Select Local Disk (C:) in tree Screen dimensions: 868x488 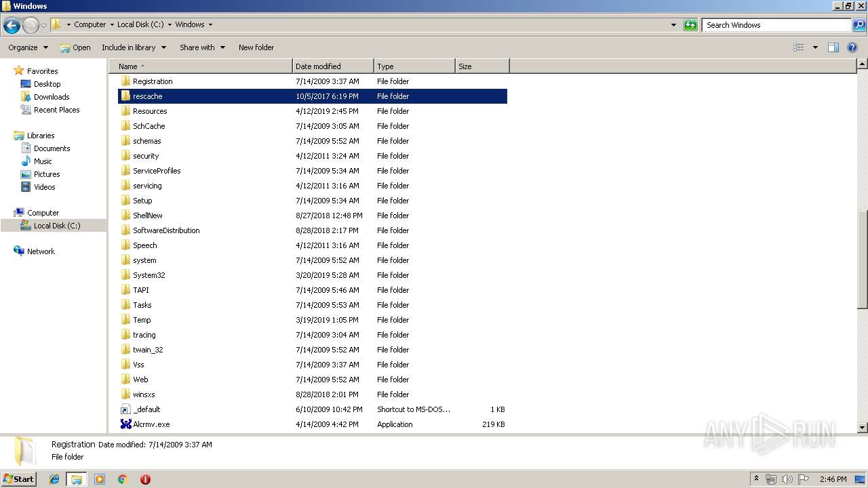tap(57, 226)
